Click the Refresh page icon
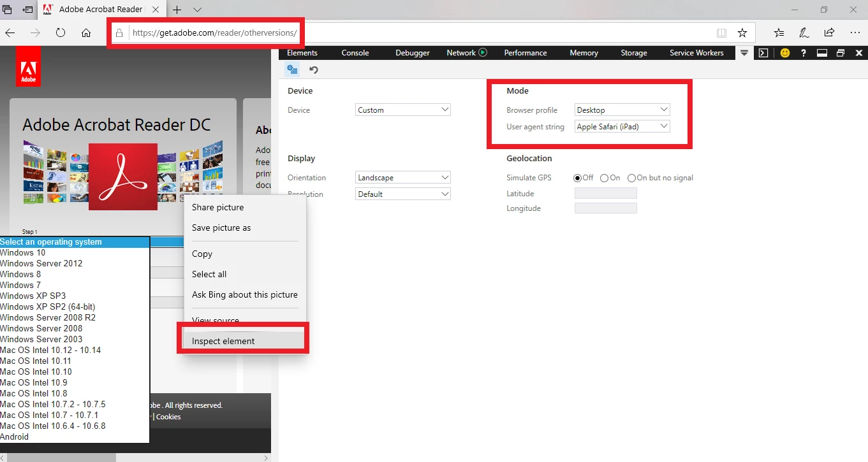 click(x=61, y=32)
